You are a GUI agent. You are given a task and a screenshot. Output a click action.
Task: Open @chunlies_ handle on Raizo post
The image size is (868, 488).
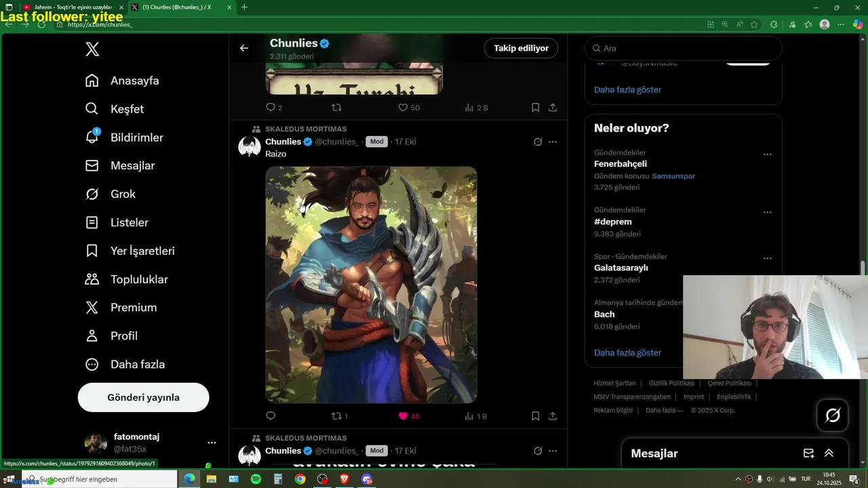(337, 142)
